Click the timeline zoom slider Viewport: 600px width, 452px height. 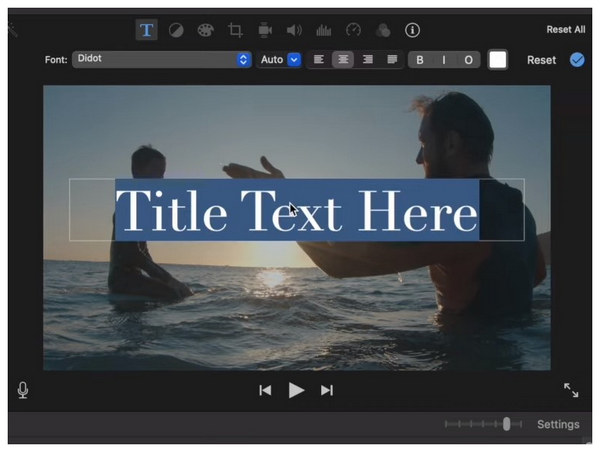[506, 424]
